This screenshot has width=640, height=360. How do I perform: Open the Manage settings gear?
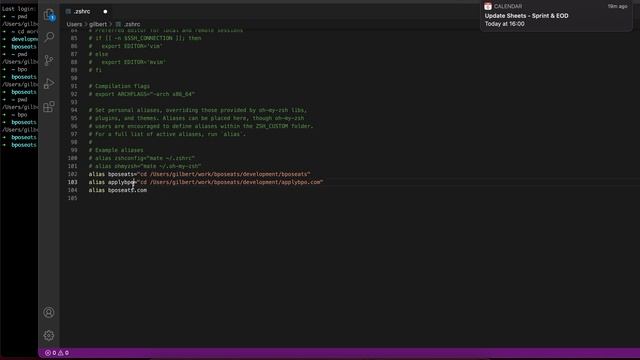coord(49,336)
